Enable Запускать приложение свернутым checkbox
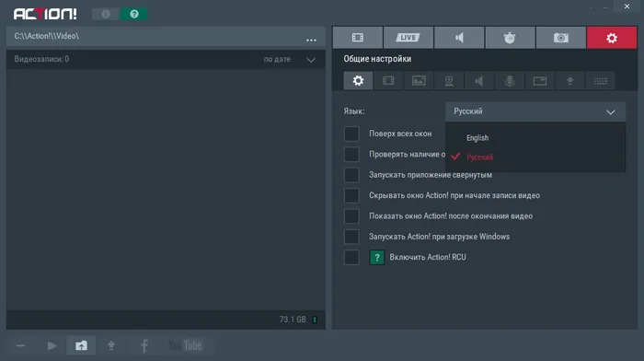This screenshot has height=361, width=644. point(351,175)
